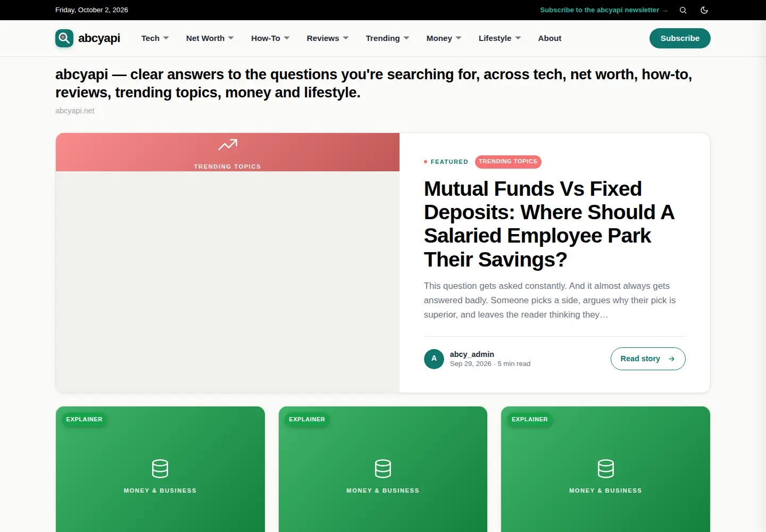766x532 pixels.
Task: Click the abcy_admin author name
Action: 472,354
